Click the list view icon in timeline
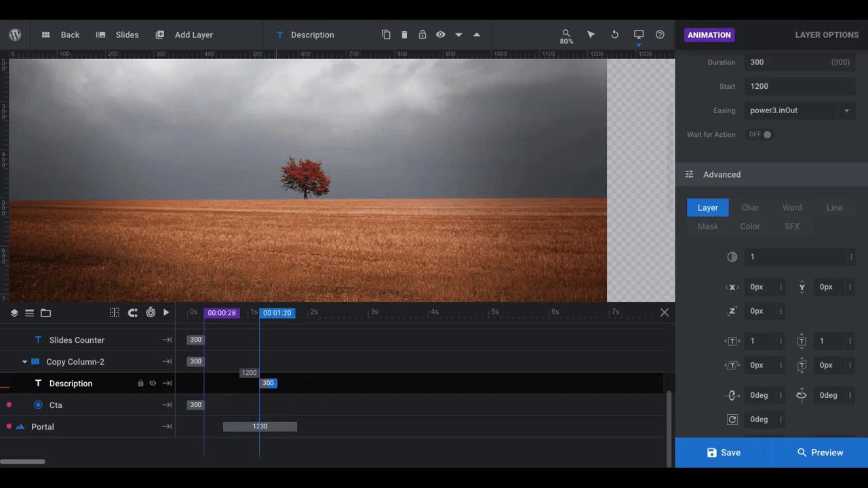 click(x=30, y=312)
